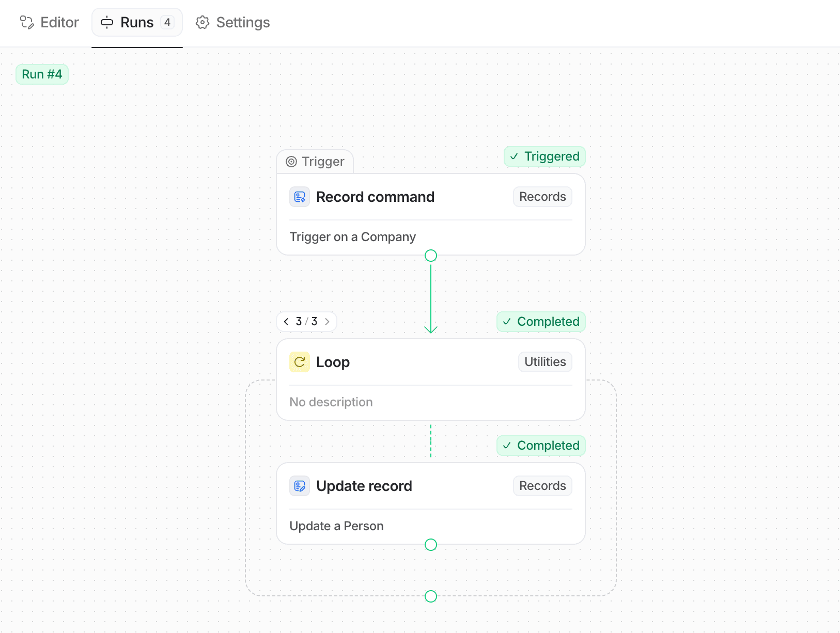
Task: Click the Trigger target icon
Action: click(x=292, y=162)
